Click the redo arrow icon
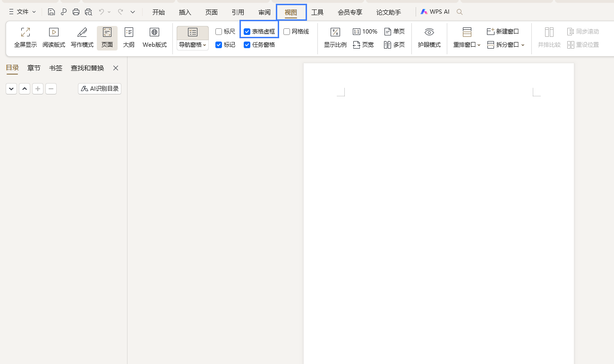Image resolution: width=614 pixels, height=364 pixels. click(120, 12)
